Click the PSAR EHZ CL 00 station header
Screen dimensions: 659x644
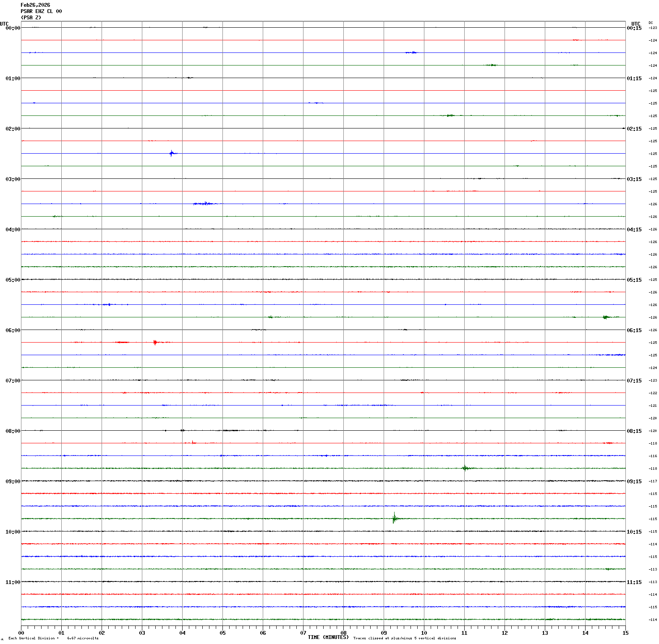coord(41,11)
